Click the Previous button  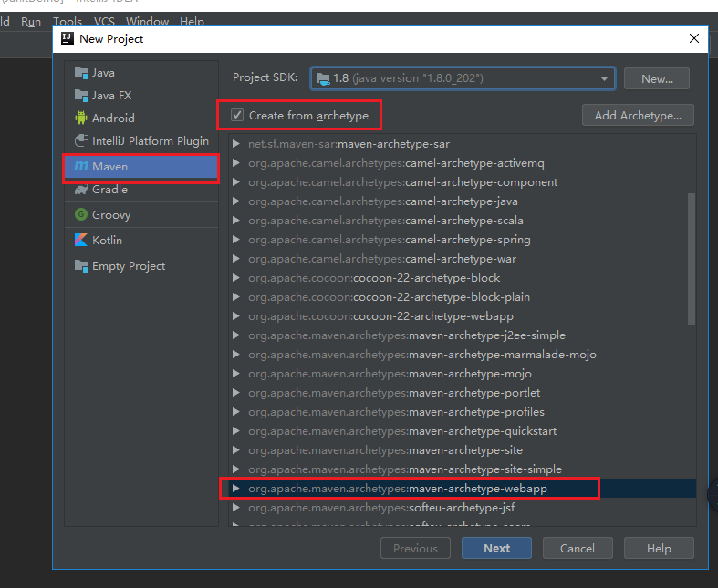(415, 548)
